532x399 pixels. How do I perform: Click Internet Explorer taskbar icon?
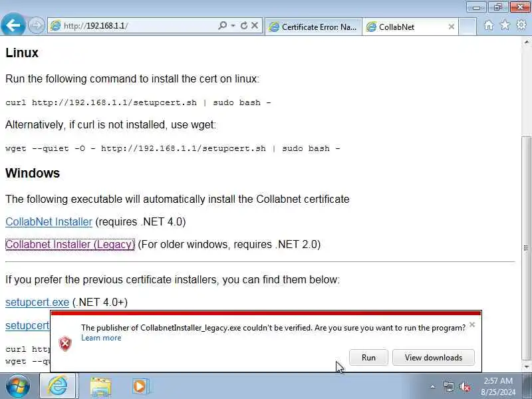pos(58,386)
